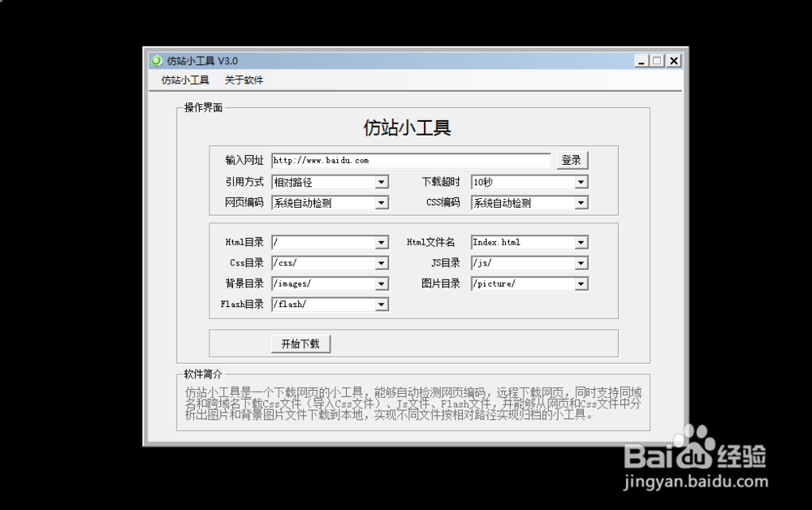Open the CSS编码 dropdown showing 系统自动检测

tap(582, 202)
